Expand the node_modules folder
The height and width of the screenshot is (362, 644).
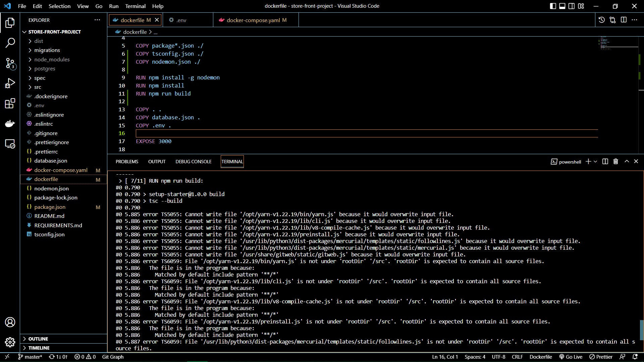[x=52, y=59]
